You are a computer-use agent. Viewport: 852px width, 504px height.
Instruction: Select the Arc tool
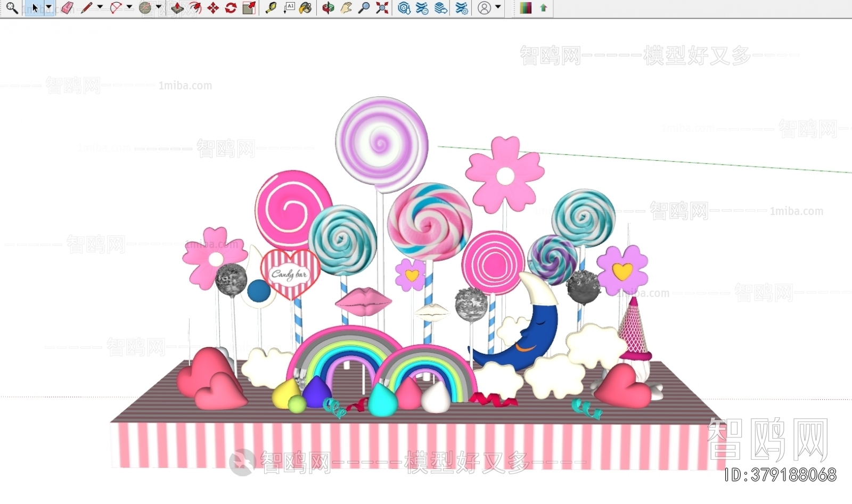[x=116, y=8]
